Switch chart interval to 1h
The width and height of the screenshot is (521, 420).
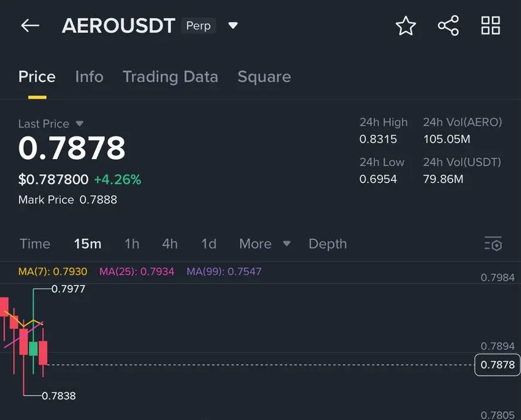click(132, 244)
